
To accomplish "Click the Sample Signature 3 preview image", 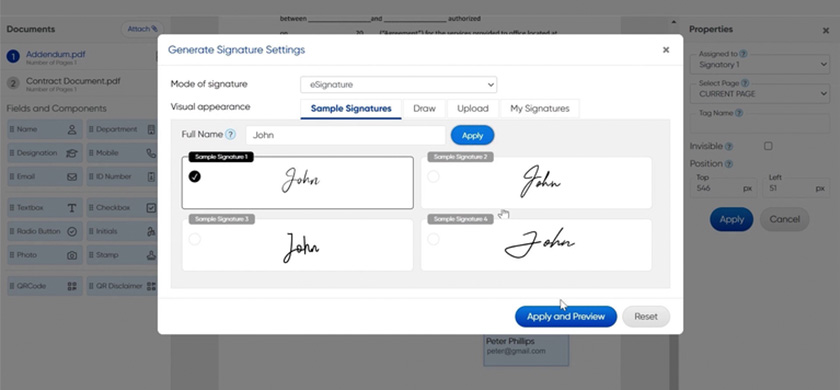I will pos(301,247).
